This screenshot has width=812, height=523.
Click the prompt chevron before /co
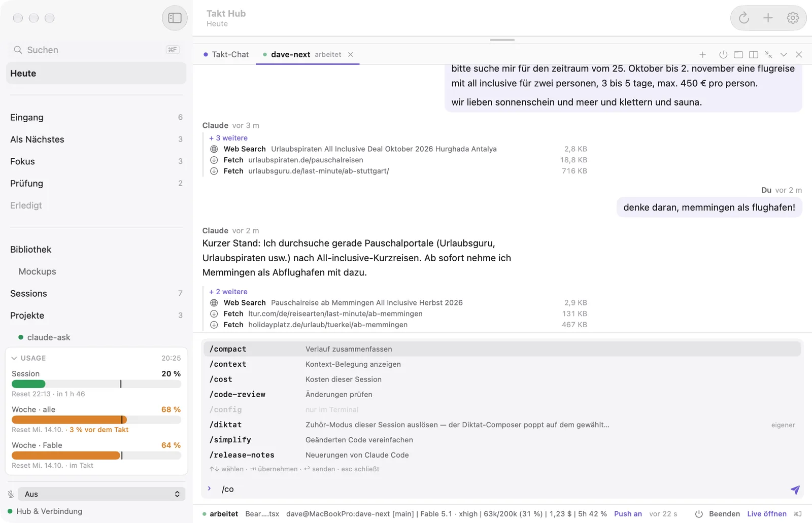[x=209, y=489]
